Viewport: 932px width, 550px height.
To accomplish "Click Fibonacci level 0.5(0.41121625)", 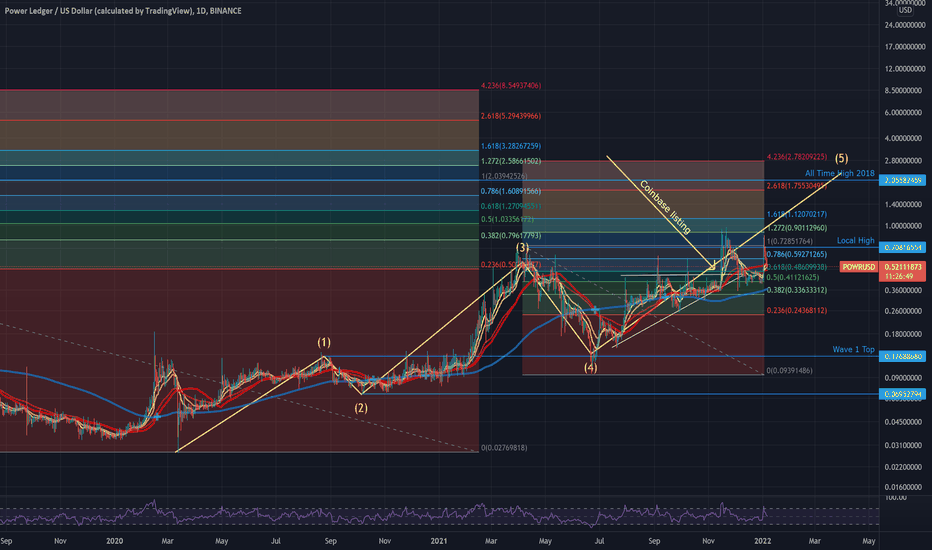I will [x=793, y=277].
